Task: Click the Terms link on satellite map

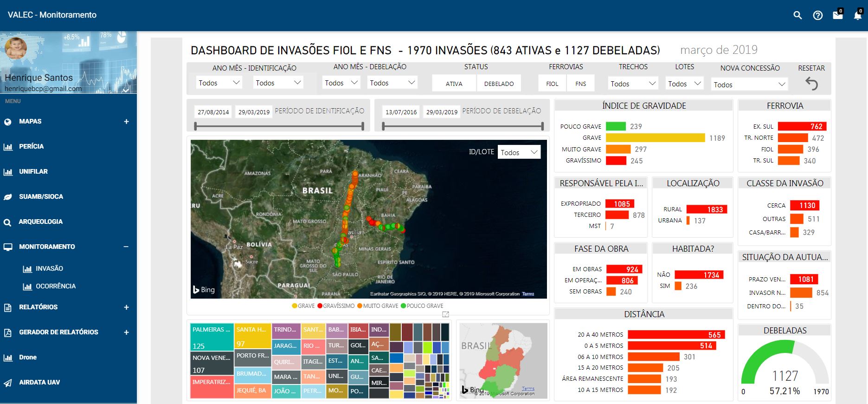Action: [x=528, y=294]
